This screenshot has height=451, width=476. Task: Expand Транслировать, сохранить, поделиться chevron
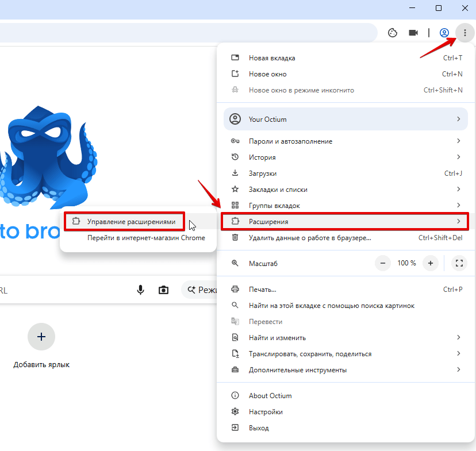[458, 353]
